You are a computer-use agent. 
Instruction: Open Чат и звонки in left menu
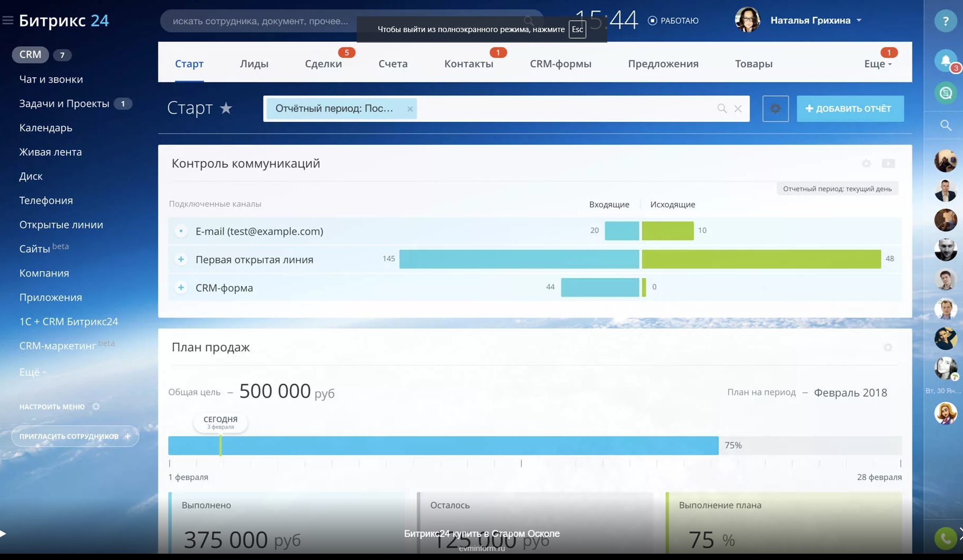(x=51, y=79)
